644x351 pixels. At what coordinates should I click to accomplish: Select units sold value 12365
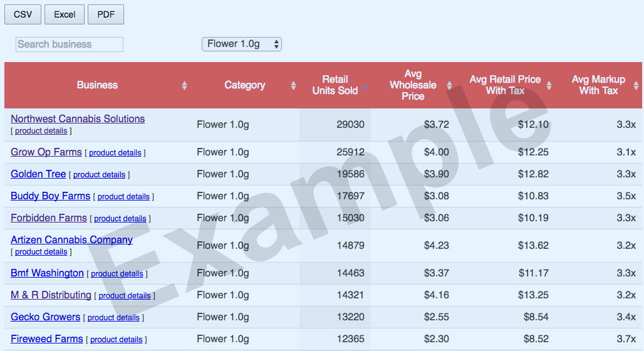coord(350,338)
